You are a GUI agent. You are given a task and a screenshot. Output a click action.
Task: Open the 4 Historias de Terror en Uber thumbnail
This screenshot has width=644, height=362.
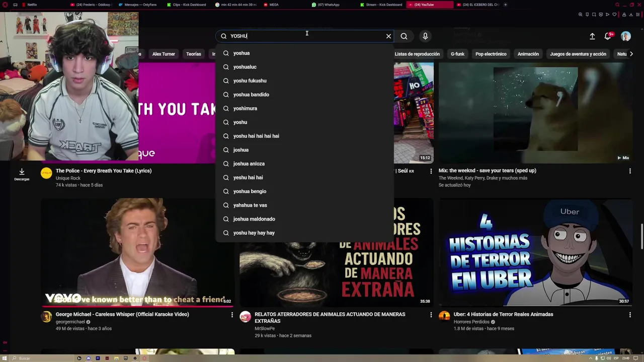tap(535, 252)
